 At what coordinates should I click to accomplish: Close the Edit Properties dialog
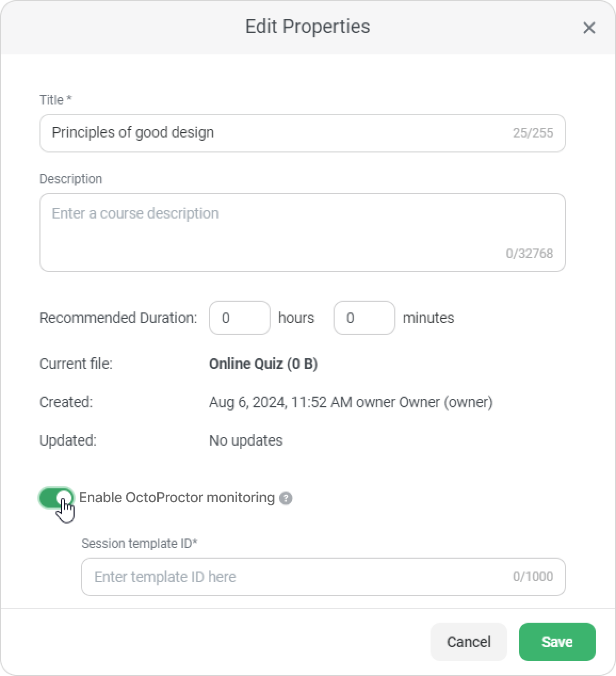pos(589,28)
